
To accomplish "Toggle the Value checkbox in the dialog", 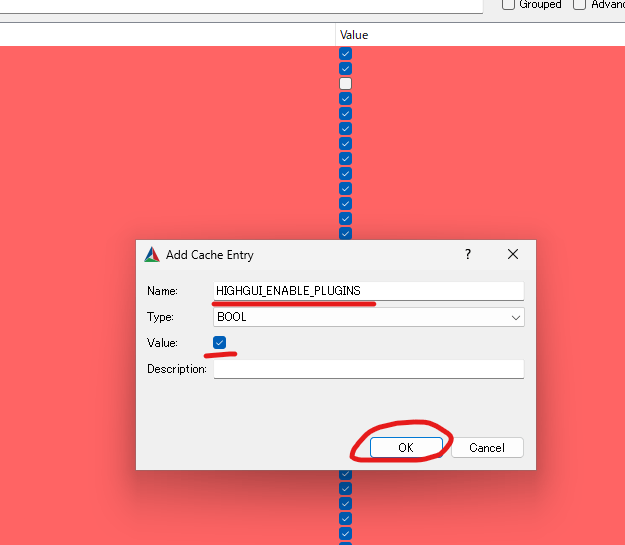I will [219, 342].
